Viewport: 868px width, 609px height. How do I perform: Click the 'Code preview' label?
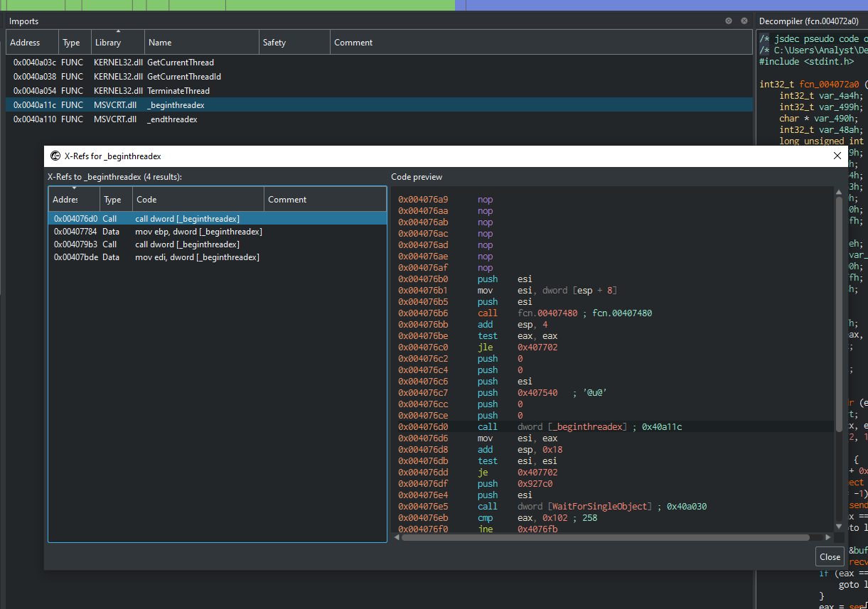tap(417, 177)
